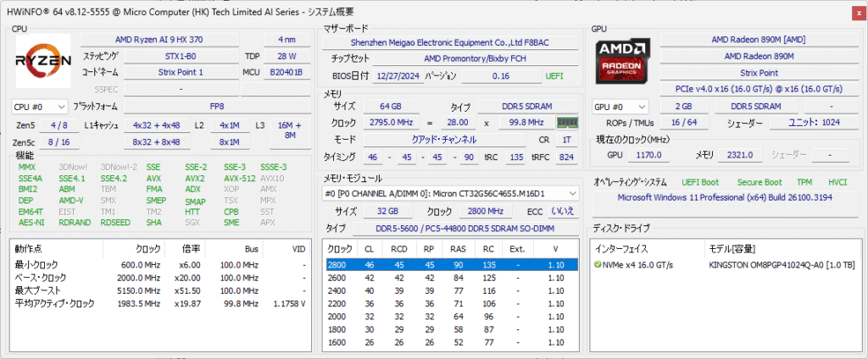Click the UEFI Boot status label
This screenshot has width=868, height=359.
click(699, 182)
